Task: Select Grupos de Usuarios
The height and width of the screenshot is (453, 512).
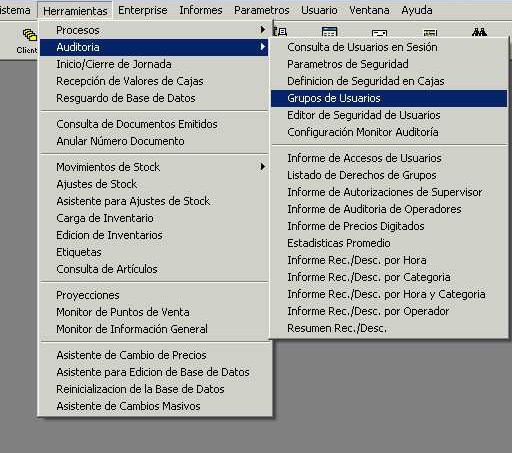Action: (389, 98)
